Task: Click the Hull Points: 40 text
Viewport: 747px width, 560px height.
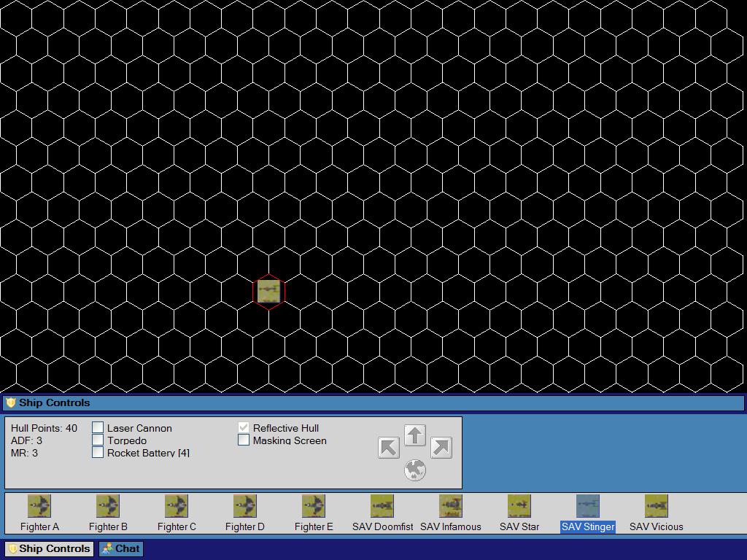Action: click(x=44, y=428)
